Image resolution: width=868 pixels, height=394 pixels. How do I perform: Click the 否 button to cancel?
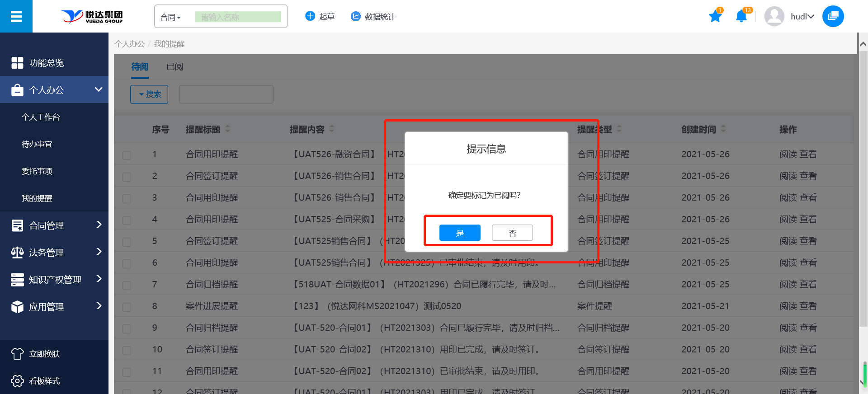click(x=512, y=233)
